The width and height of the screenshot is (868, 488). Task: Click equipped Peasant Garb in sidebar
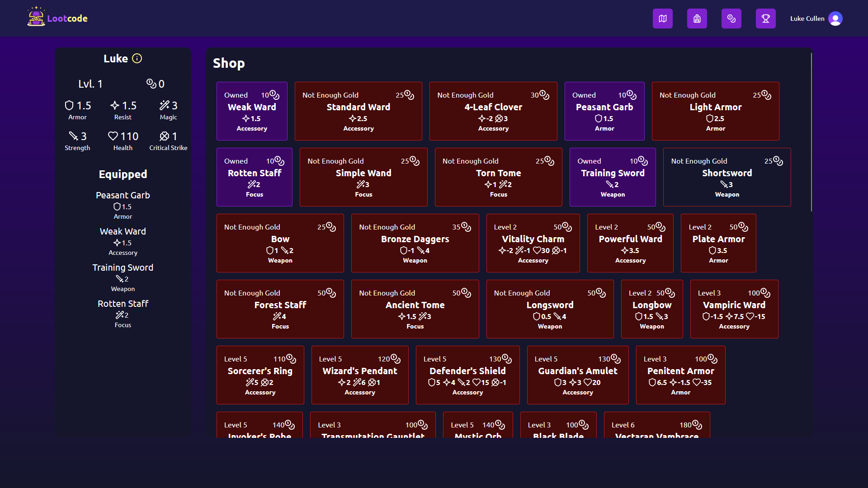123,195
